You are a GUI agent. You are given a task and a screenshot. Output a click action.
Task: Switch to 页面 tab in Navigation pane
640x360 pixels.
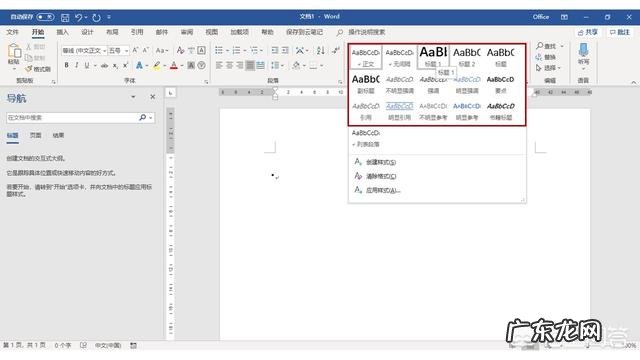coord(36,135)
